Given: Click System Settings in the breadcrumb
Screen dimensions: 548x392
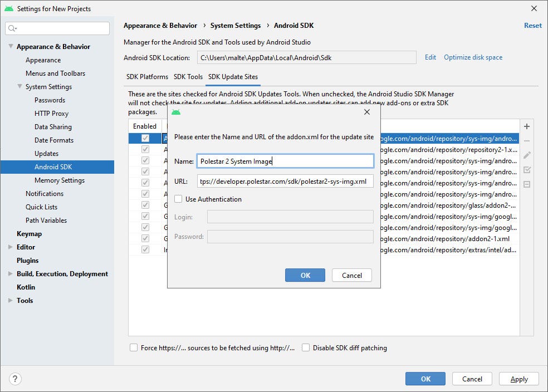Looking at the screenshot, I should click(236, 26).
